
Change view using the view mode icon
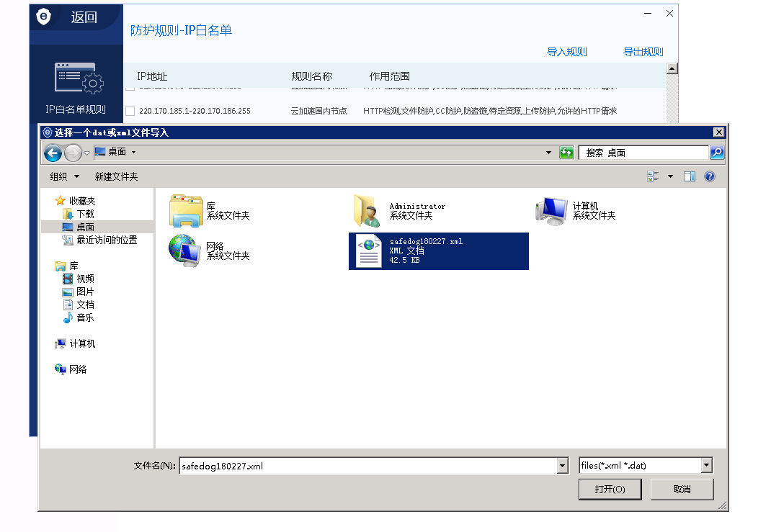click(x=654, y=176)
